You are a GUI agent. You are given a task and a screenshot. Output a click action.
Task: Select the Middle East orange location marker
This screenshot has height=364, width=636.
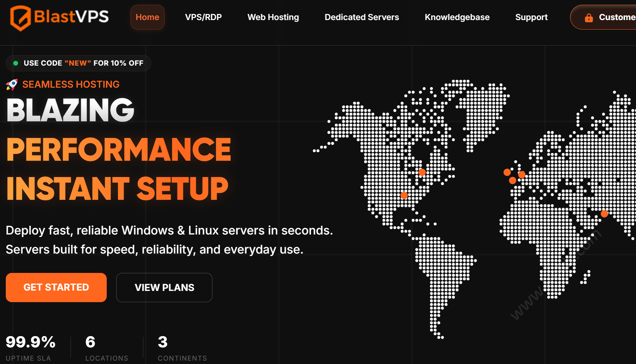point(604,214)
